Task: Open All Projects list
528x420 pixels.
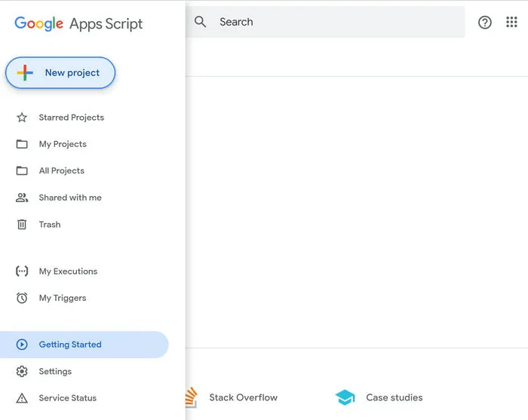Action: click(x=62, y=170)
